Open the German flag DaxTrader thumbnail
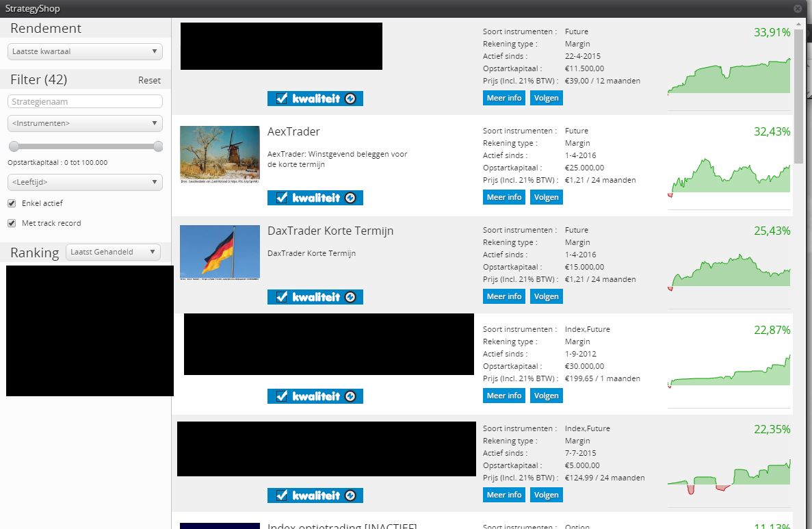 point(220,253)
